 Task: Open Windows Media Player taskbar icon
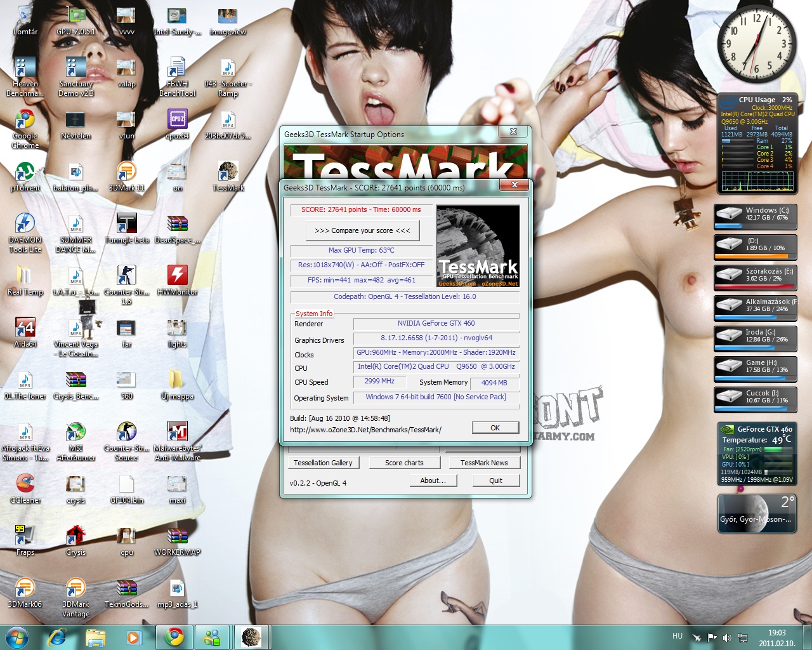pos(133,637)
